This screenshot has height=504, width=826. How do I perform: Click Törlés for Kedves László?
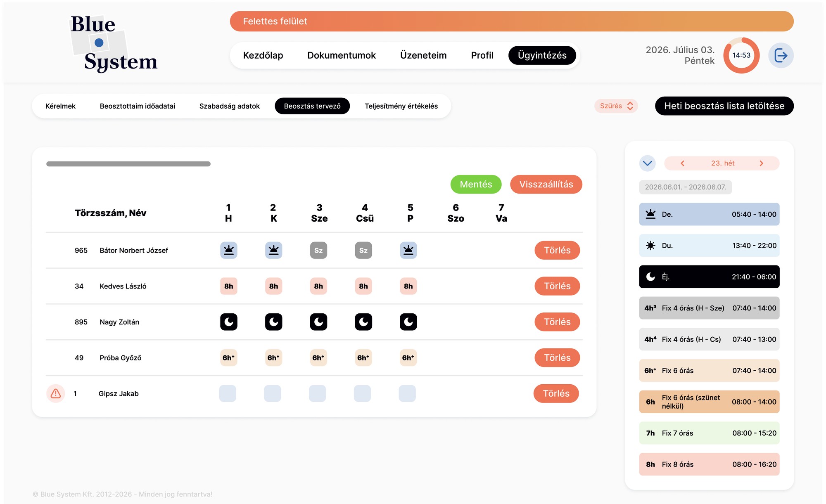coord(557,286)
